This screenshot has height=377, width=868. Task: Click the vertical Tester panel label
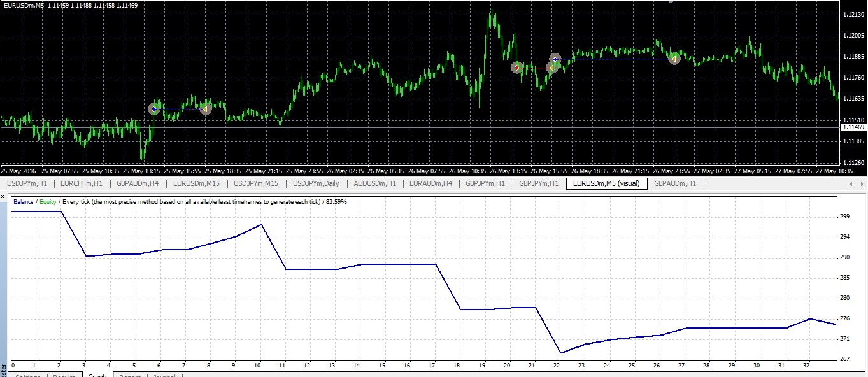[3, 369]
